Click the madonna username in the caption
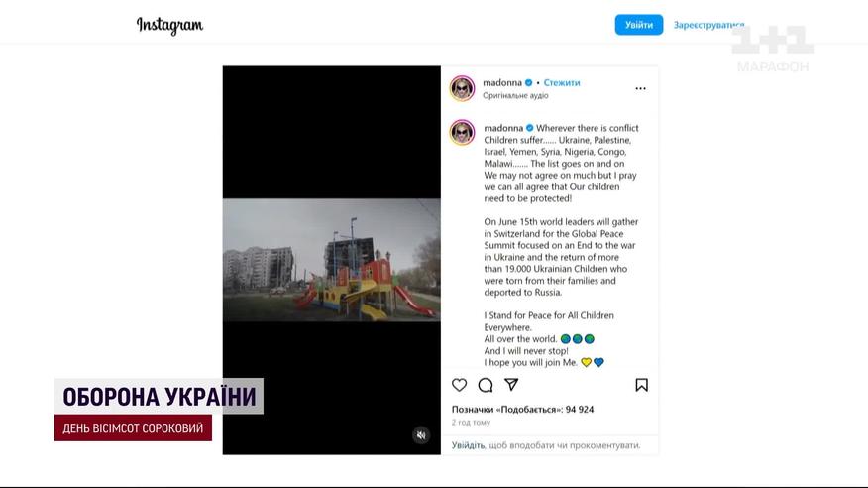 pos(503,128)
